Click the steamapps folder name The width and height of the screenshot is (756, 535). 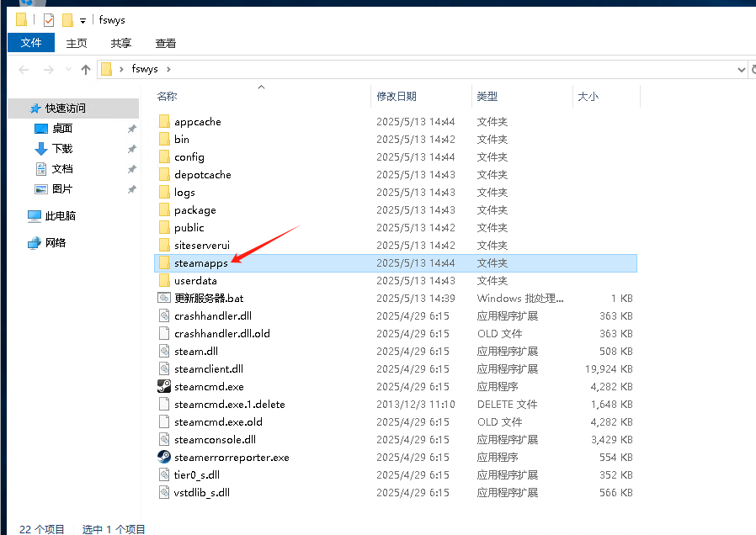click(201, 263)
